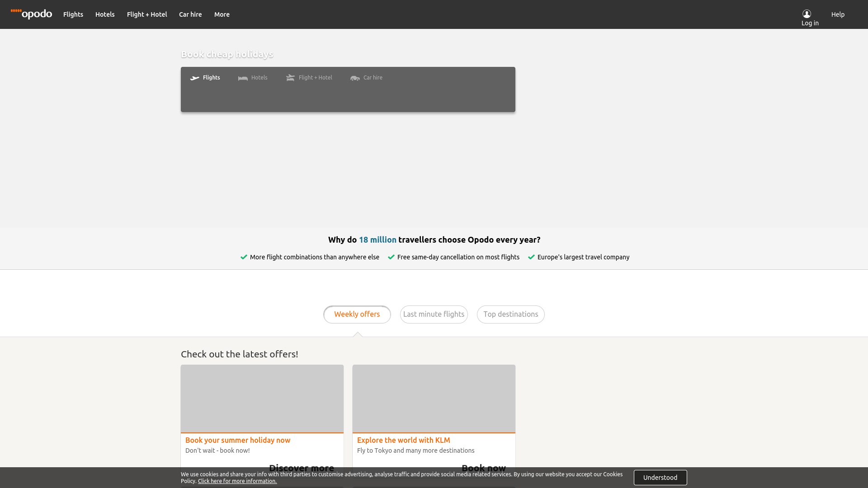Open the Flights menu in top navigation
Image resolution: width=868 pixels, height=488 pixels.
point(73,14)
